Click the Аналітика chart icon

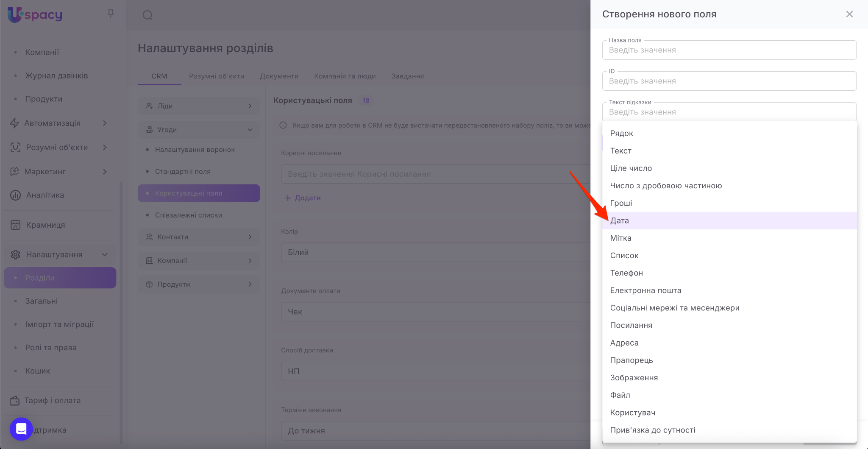click(16, 195)
